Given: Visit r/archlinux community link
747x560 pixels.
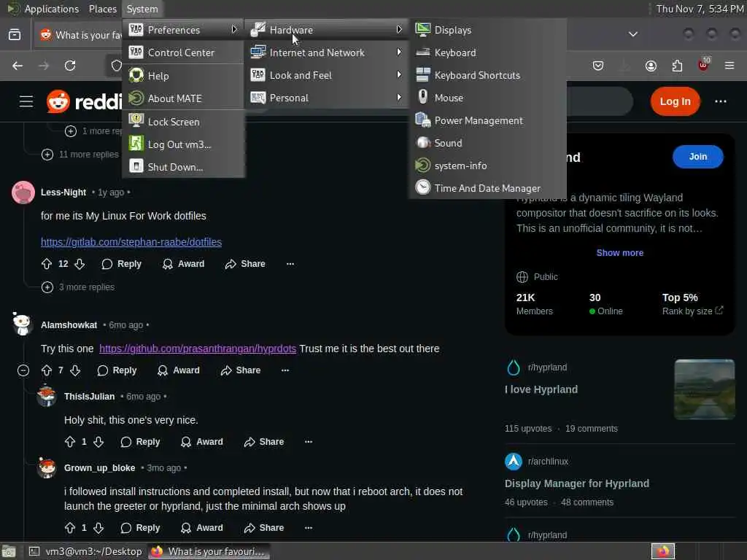Looking at the screenshot, I should pos(548,462).
